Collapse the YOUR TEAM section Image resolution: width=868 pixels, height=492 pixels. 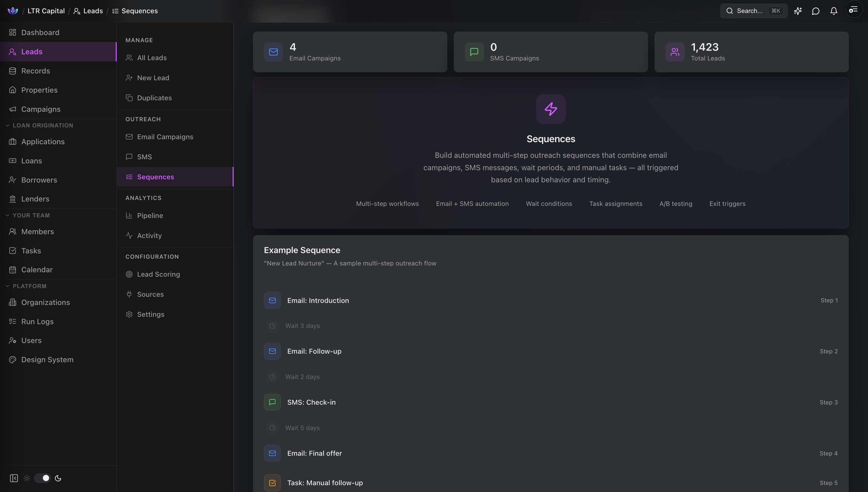[7, 215]
